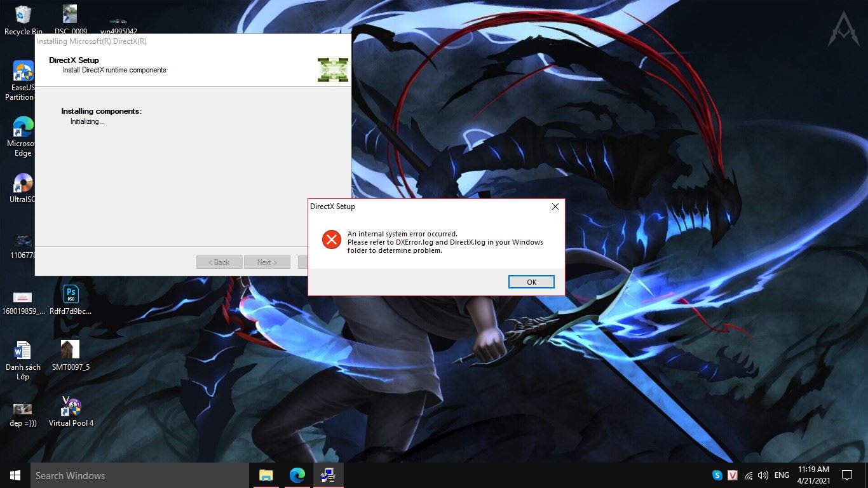Dismiss the error with the OK button
This screenshot has height=488, width=868.
tap(531, 281)
